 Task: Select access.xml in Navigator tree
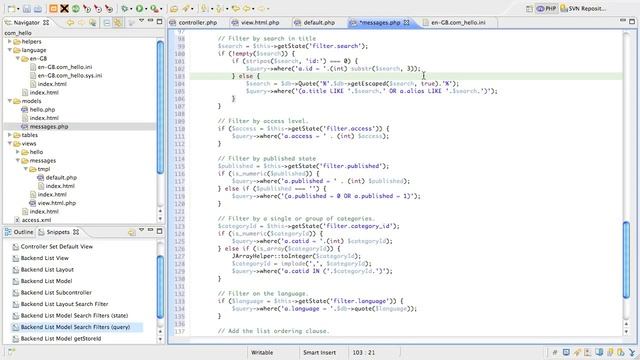[36, 220]
